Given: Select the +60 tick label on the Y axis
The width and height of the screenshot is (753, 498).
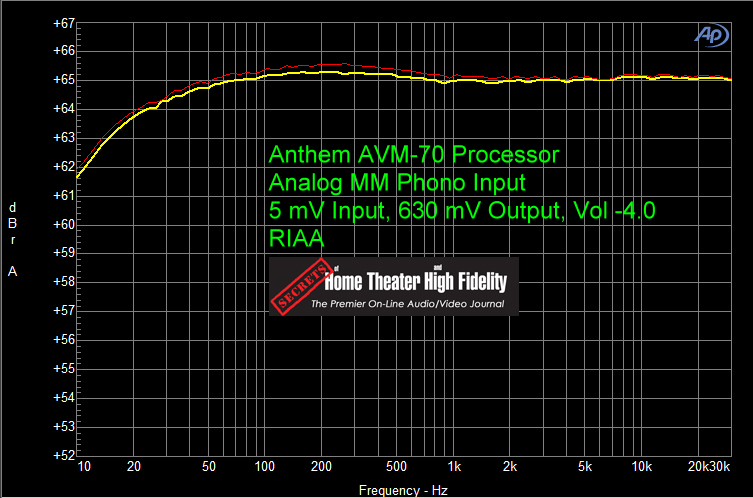Looking at the screenshot, I should click(x=62, y=225).
